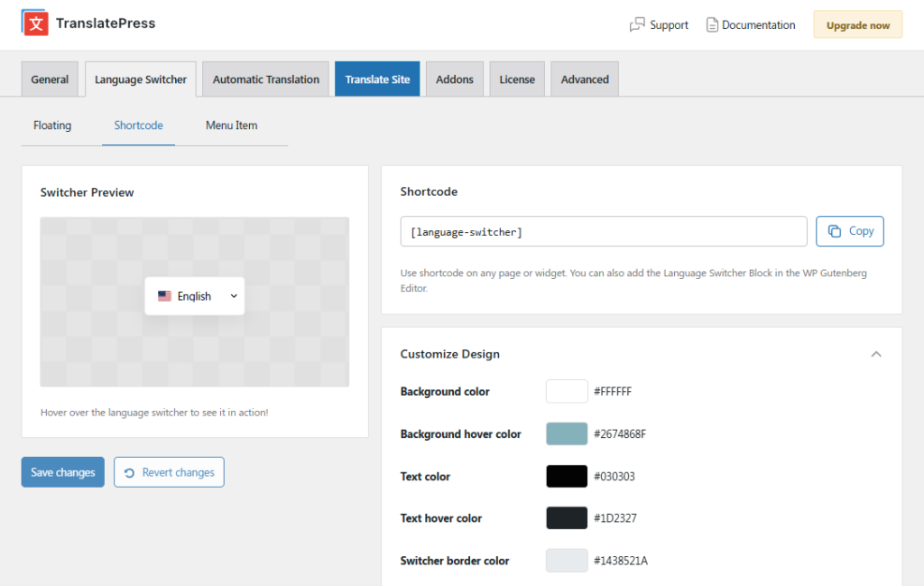Click the Documentation page icon

click(x=712, y=25)
